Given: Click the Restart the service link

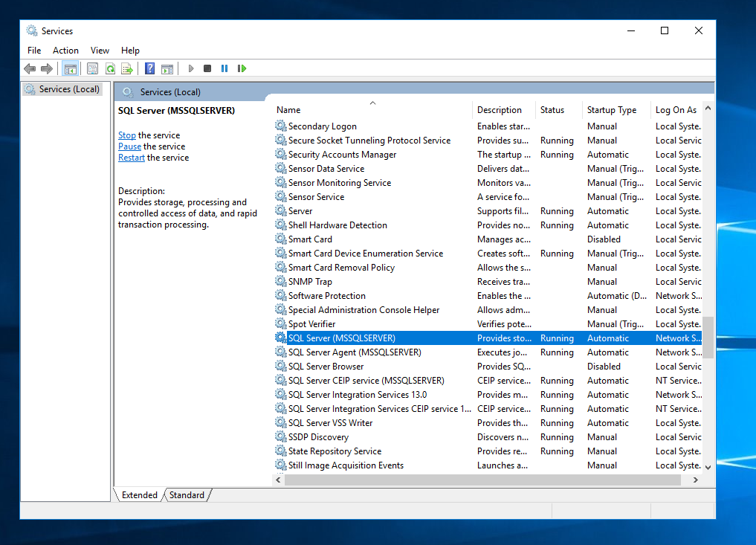Looking at the screenshot, I should point(132,157).
